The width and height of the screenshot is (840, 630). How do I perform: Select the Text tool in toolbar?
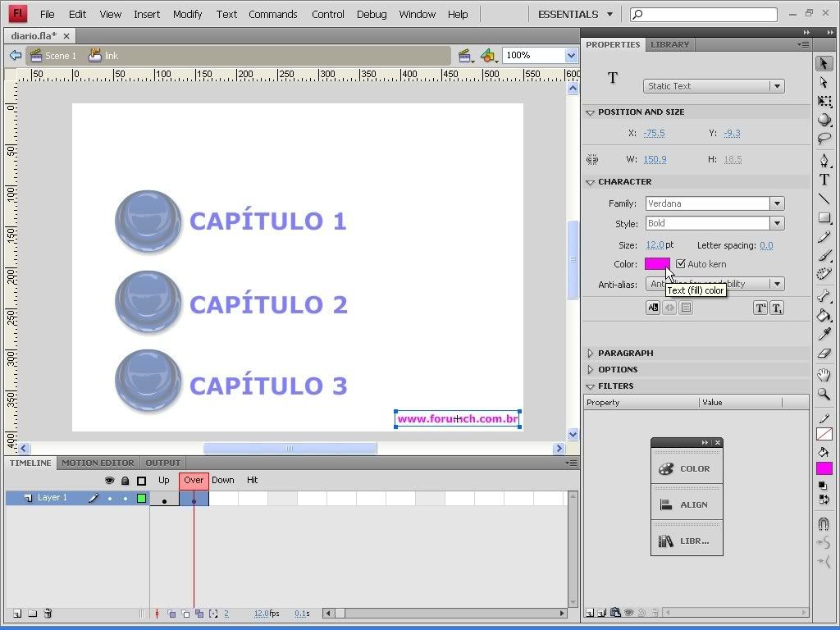pyautogui.click(x=824, y=180)
